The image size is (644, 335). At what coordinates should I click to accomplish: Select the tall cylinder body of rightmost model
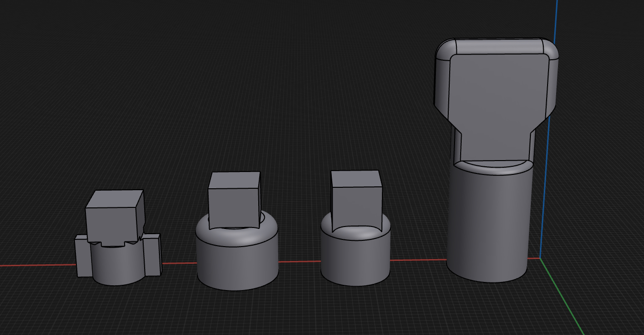click(x=489, y=225)
